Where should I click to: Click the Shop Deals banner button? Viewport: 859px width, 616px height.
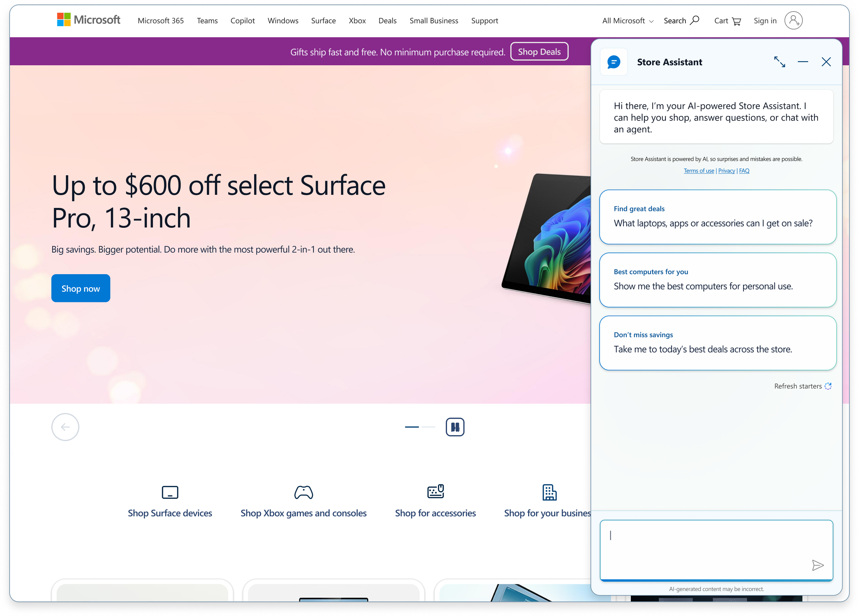(x=539, y=52)
